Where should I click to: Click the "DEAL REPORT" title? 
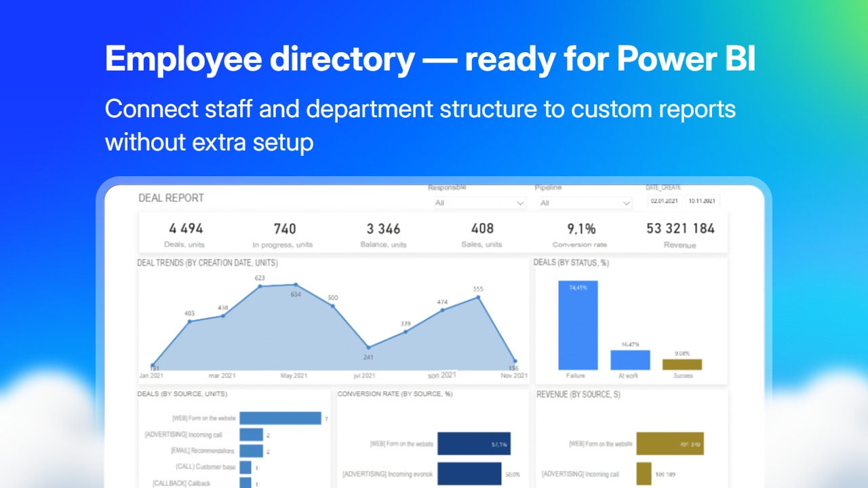click(171, 198)
